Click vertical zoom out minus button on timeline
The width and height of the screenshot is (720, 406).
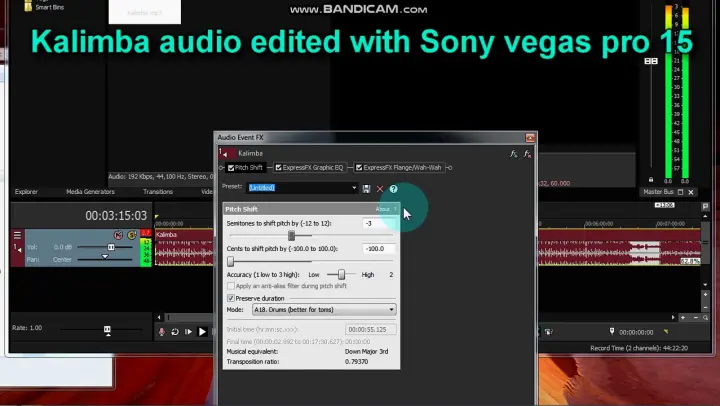click(706, 307)
